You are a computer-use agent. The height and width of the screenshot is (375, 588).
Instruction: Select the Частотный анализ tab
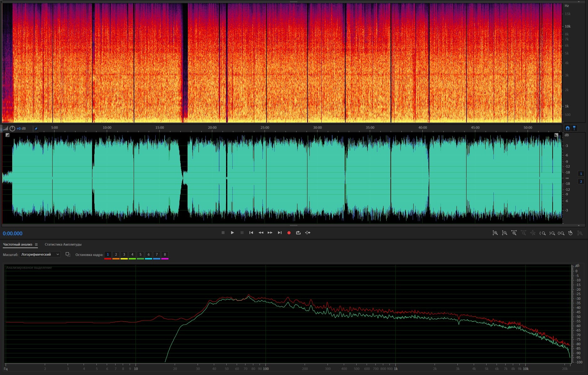(18, 244)
